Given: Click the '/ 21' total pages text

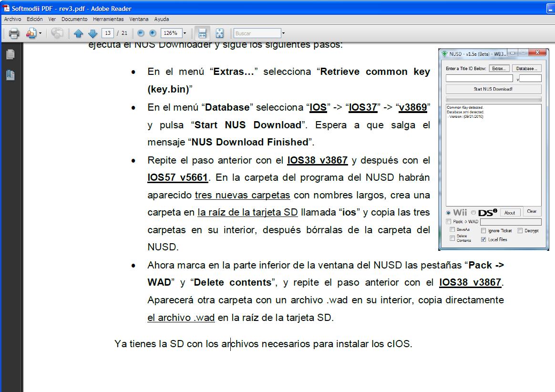Looking at the screenshot, I should tap(122, 33).
